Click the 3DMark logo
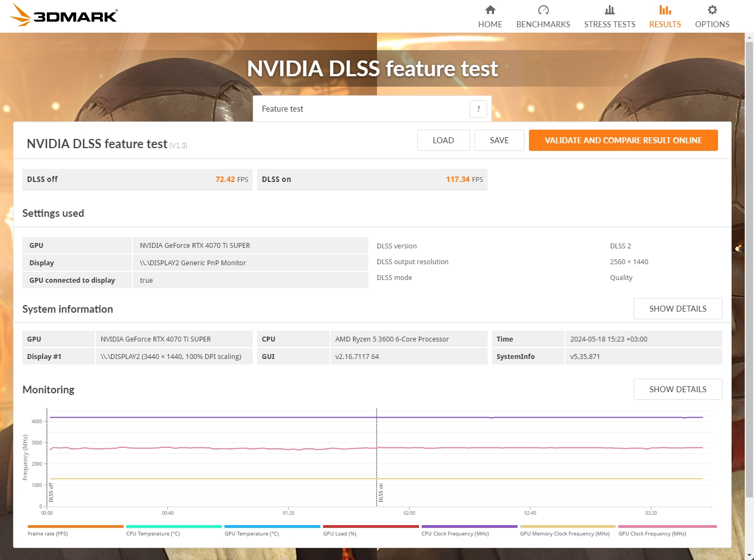Screen dimensions: 754x560 point(64,15)
